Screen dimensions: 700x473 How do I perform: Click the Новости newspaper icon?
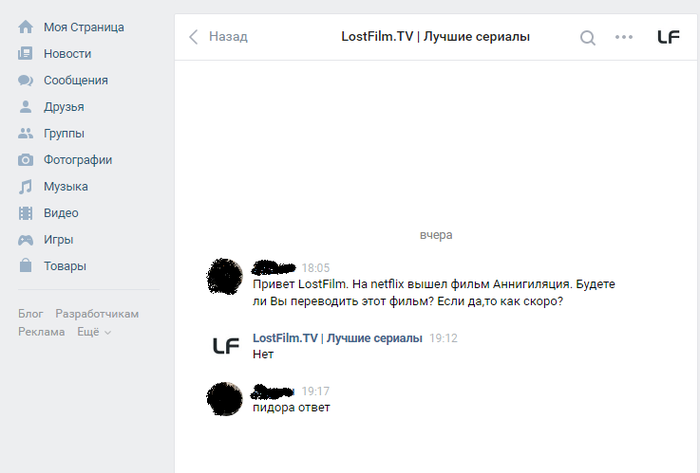[x=25, y=54]
